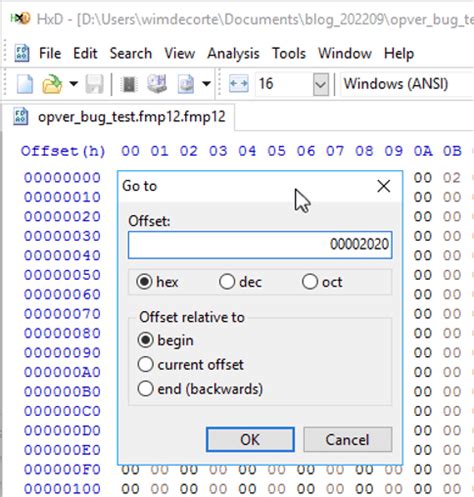Expand the Open file dropdown arrow
Image resolution: width=474 pixels, height=497 pixels.
click(x=73, y=84)
